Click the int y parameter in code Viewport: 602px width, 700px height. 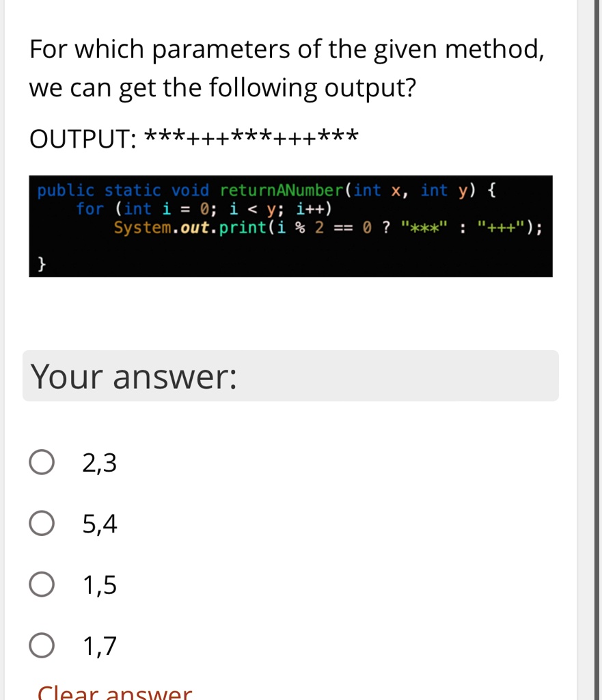point(443,190)
